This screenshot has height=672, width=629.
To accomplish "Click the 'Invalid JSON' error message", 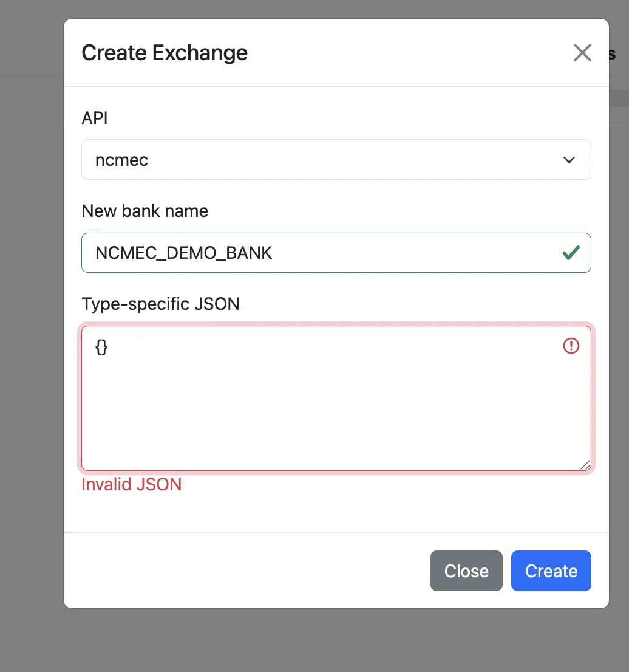I will pyautogui.click(x=132, y=484).
